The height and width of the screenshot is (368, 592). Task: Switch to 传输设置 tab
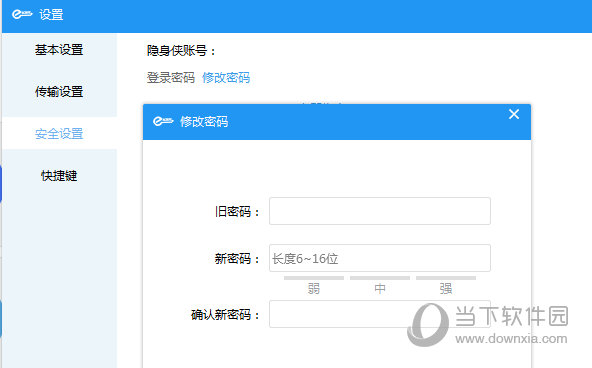[59, 92]
